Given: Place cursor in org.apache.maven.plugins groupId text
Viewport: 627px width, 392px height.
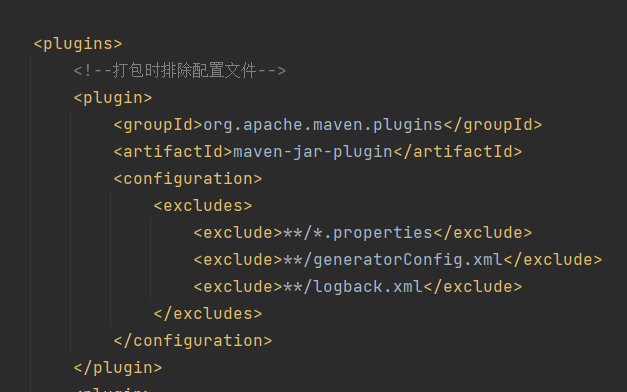Looking at the screenshot, I should [323, 125].
